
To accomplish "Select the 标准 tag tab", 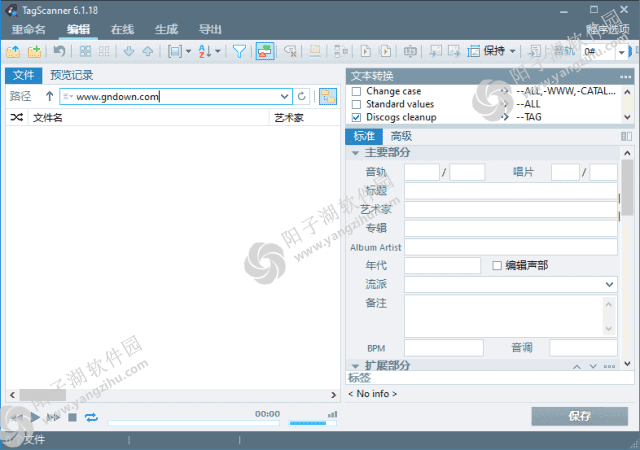I will coord(364,136).
